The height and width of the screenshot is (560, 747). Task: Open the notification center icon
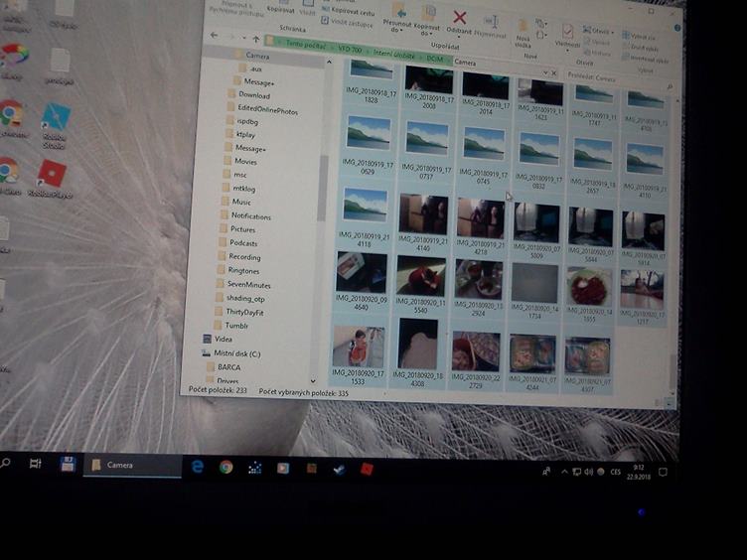coord(663,472)
